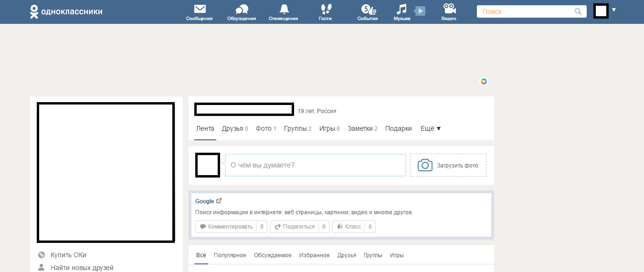Click the external link icon next to Google
Viewport: 644px width, 272px height.
coord(219,201)
